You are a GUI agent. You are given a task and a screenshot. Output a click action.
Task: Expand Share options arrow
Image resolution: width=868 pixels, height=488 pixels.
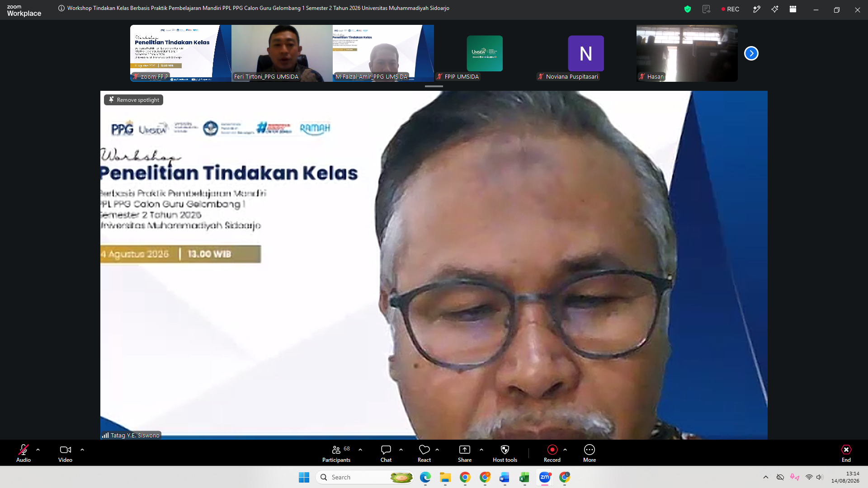click(x=481, y=450)
